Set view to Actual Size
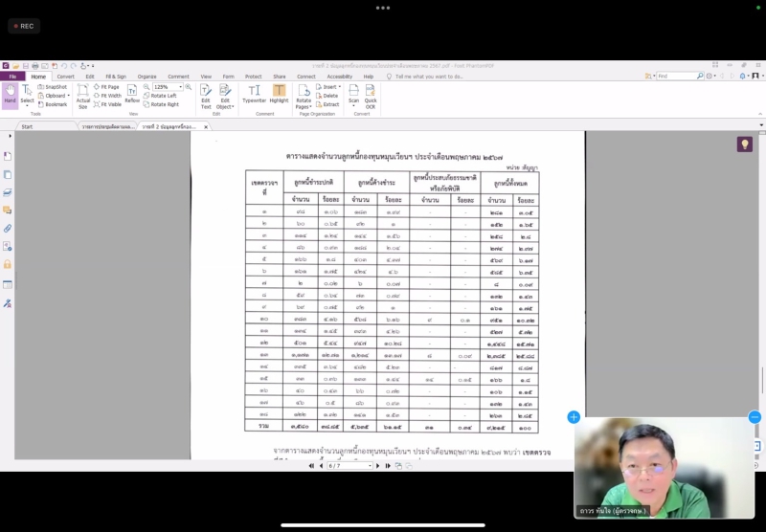766x532 pixels. 83,95
